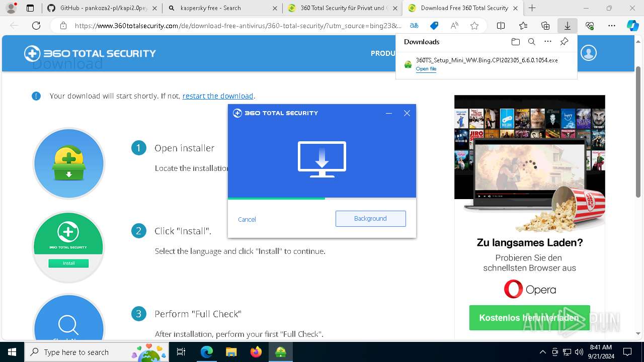Image resolution: width=644 pixels, height=362 pixels.
Task: Open the volume tray icon
Action: (x=579, y=352)
